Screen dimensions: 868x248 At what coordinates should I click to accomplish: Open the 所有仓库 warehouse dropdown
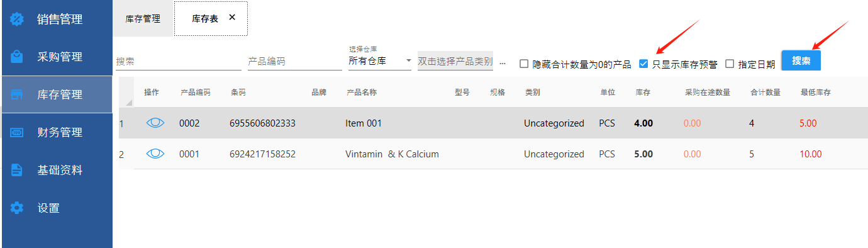[x=380, y=60]
